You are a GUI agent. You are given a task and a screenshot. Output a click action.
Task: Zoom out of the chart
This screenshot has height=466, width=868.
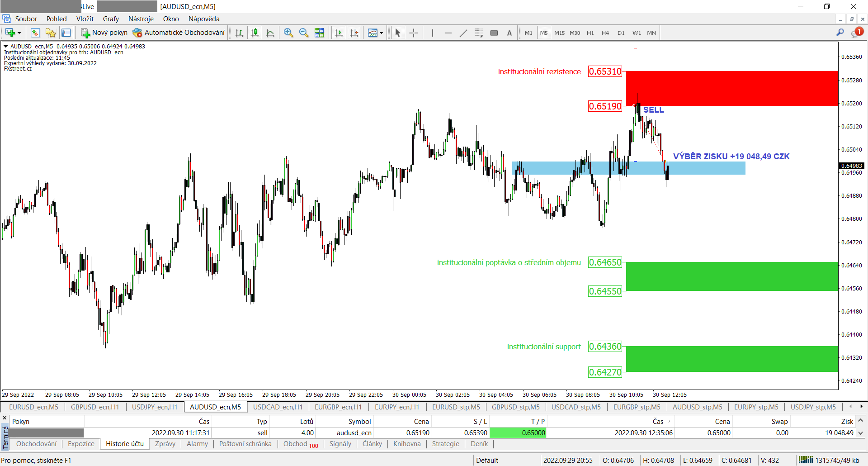click(x=304, y=33)
